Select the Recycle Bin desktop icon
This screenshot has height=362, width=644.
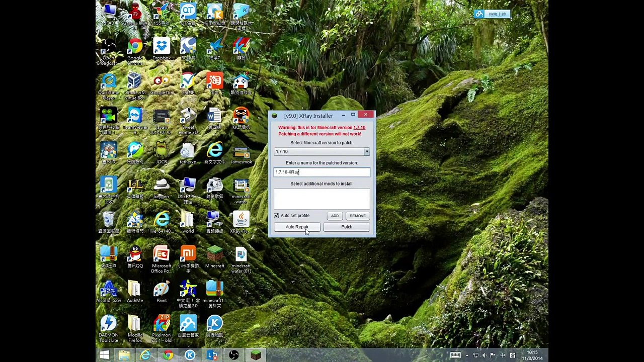point(108,222)
